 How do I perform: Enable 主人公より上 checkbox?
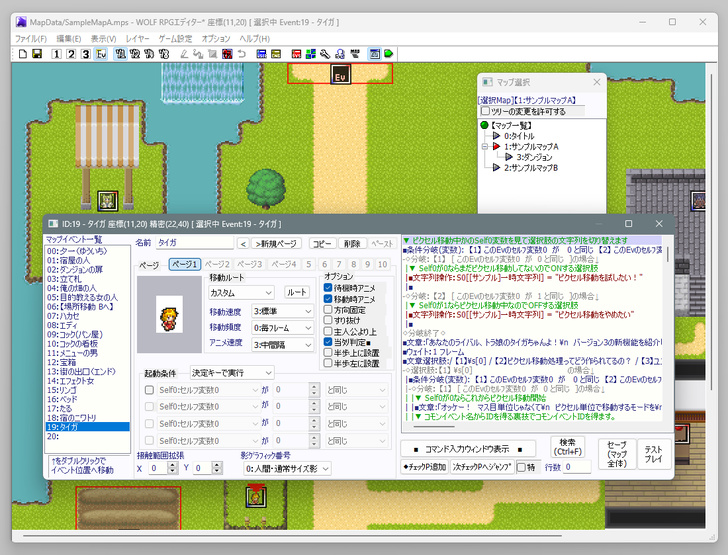click(x=328, y=332)
